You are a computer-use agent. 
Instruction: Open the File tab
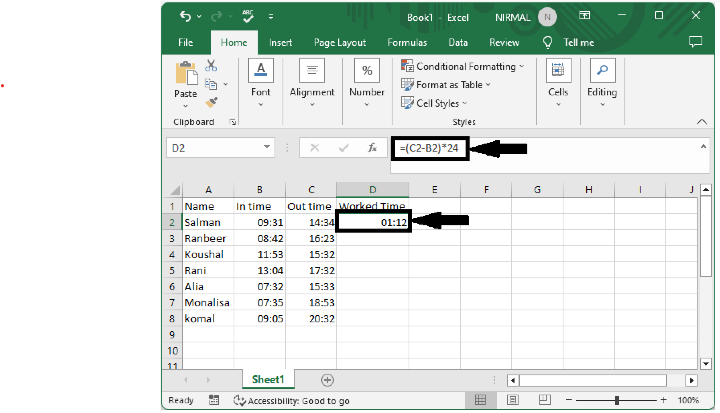tap(186, 42)
